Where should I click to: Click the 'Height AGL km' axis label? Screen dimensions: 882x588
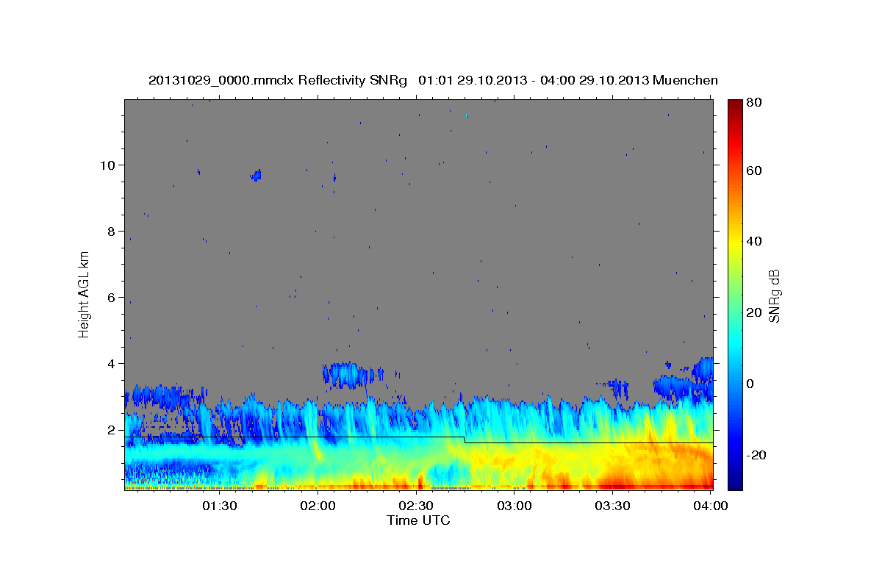(85, 293)
